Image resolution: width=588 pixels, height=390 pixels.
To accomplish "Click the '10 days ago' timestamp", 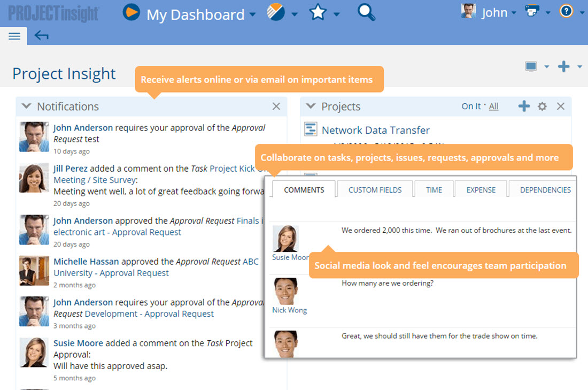I will pyautogui.click(x=71, y=151).
